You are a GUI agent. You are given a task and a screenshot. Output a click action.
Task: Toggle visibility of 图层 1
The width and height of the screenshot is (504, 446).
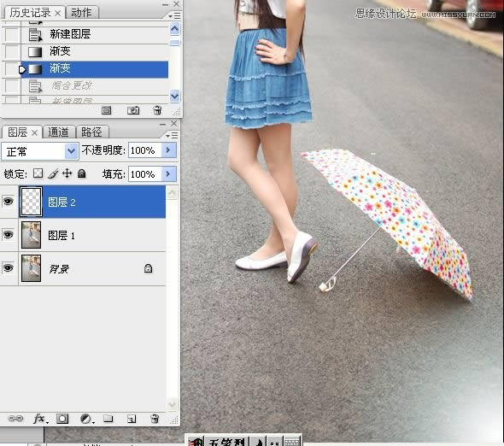(x=9, y=234)
